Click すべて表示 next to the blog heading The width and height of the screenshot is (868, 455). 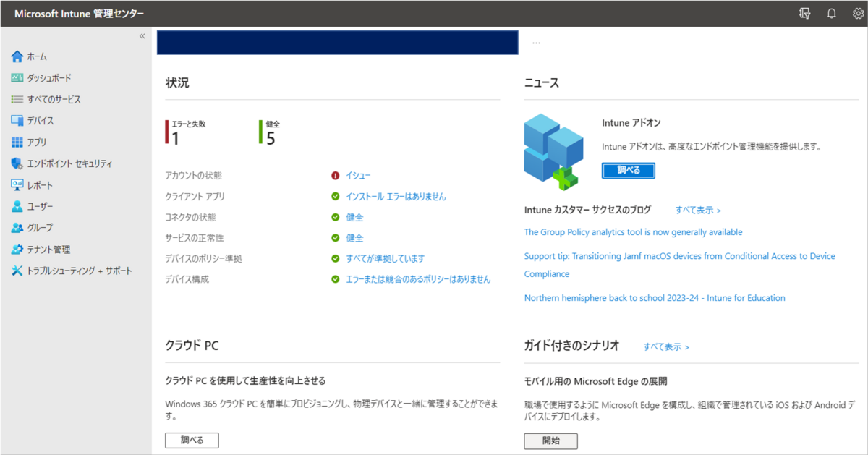click(x=698, y=211)
